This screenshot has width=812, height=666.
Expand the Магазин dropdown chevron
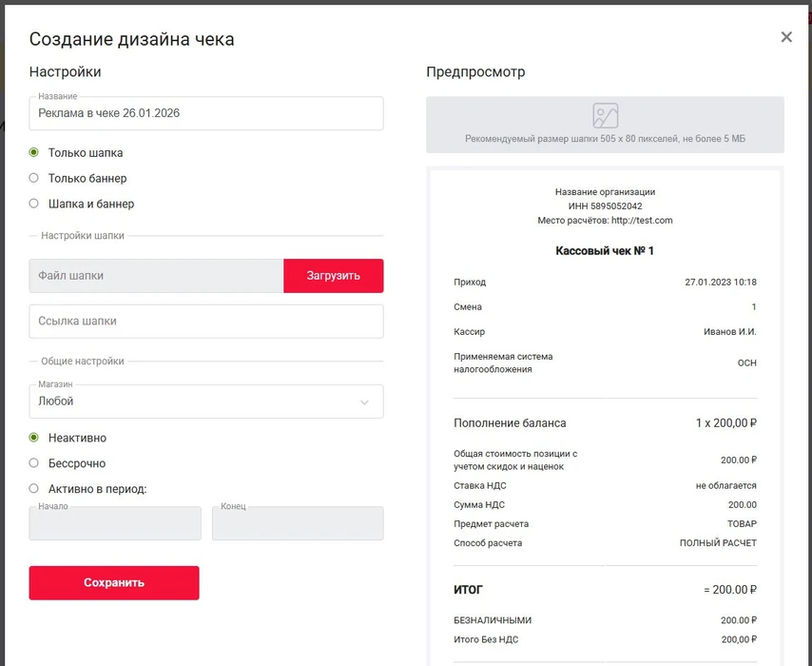click(364, 402)
